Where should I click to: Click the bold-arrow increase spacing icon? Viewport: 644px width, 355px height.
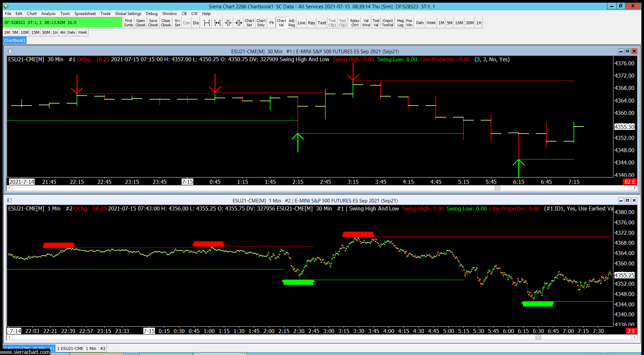[x=218, y=23]
